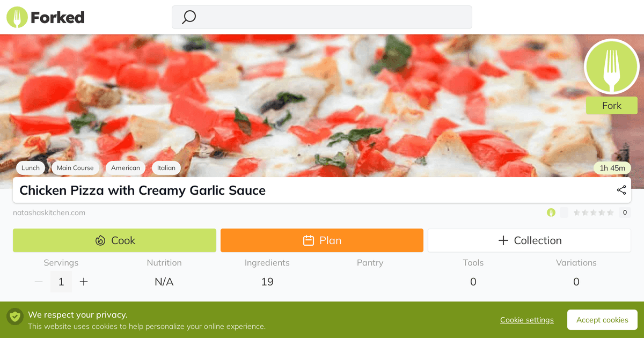Viewport: 644px width, 338px height.
Task: Click the Forked logo in the header
Action: [46, 18]
